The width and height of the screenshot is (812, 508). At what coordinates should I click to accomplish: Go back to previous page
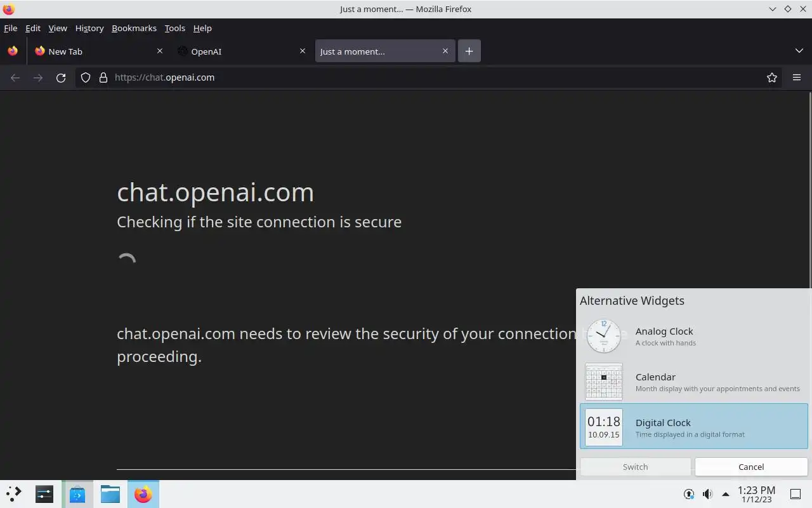[x=15, y=77]
